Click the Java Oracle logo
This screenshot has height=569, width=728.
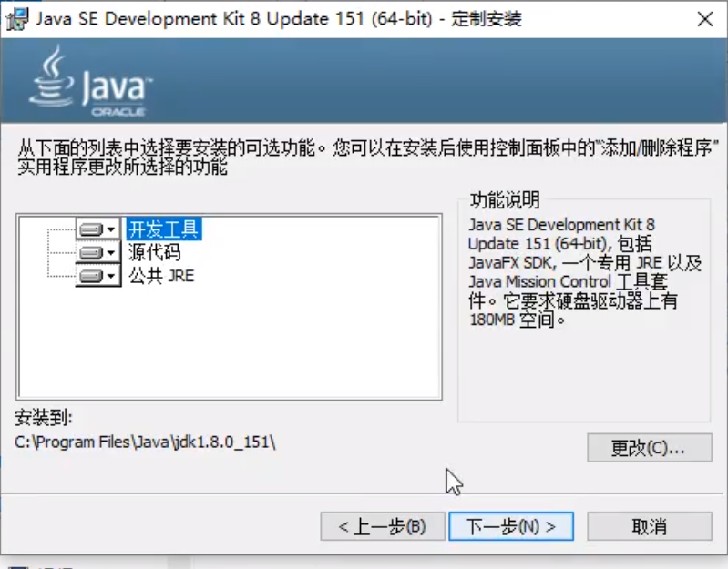(x=91, y=81)
